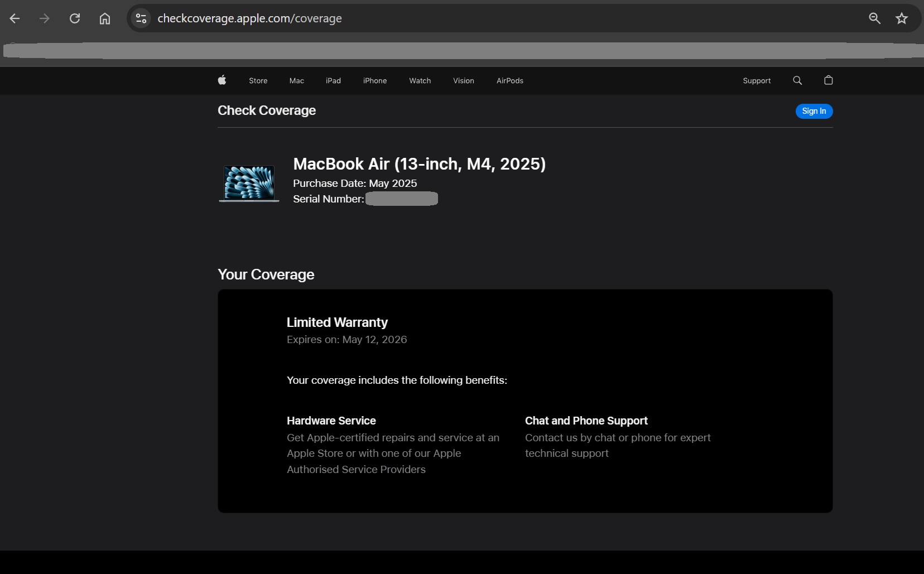This screenshot has width=924, height=574.
Task: Click the Apple logo in the navigation bar
Action: click(x=222, y=80)
